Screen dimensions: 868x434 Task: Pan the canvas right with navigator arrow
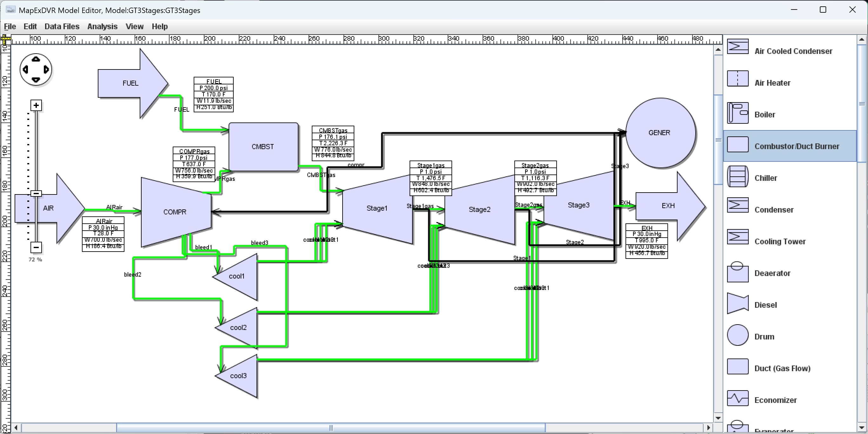pyautogui.click(x=46, y=70)
